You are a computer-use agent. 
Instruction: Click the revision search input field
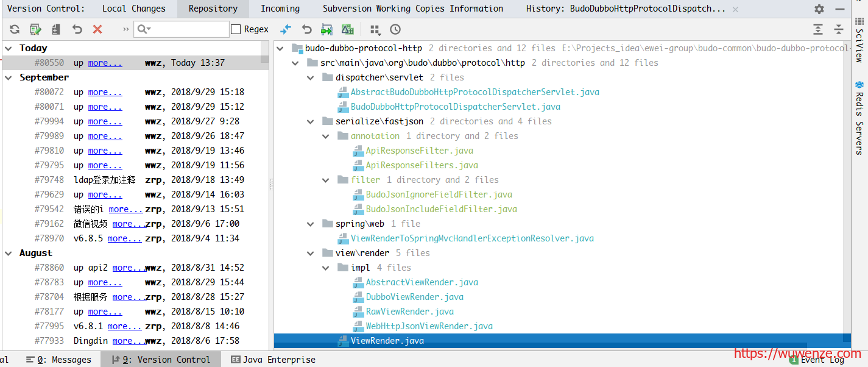(182, 29)
